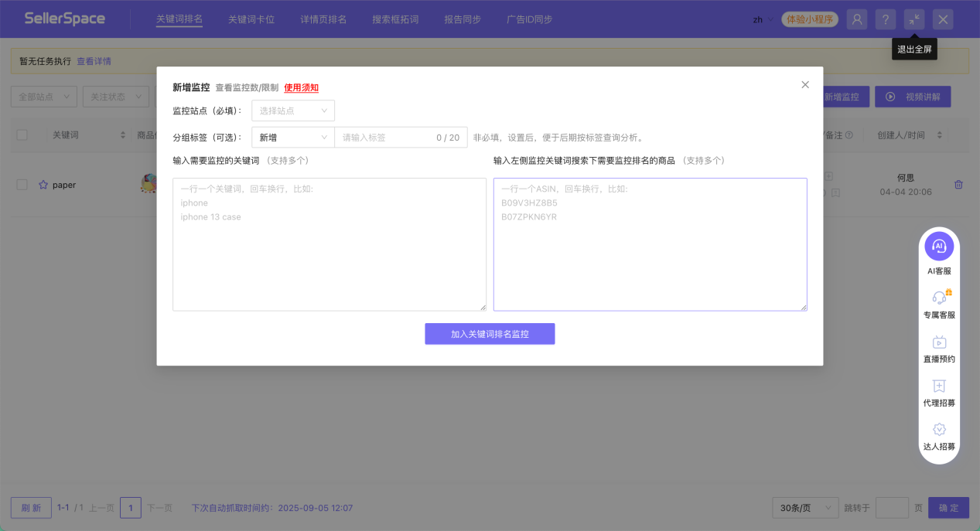980x531 pixels.
Task: Click the X icon in the top header
Action: (942, 19)
